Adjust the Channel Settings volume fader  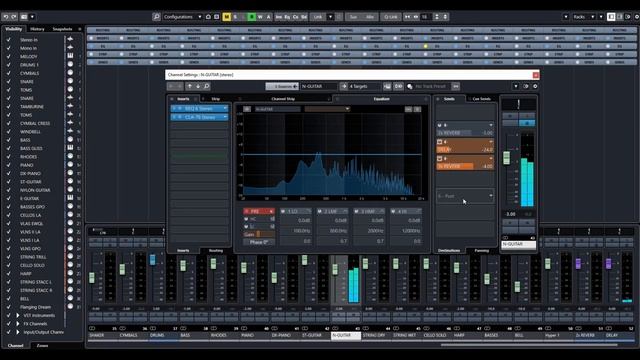(x=507, y=158)
